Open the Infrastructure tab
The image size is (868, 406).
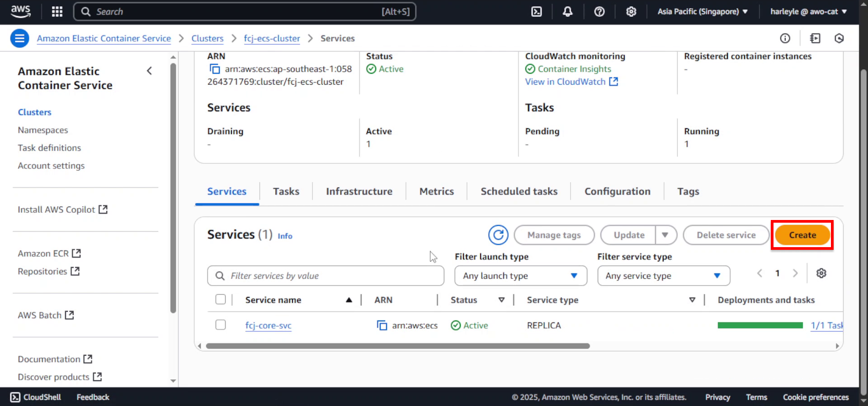[x=359, y=191]
